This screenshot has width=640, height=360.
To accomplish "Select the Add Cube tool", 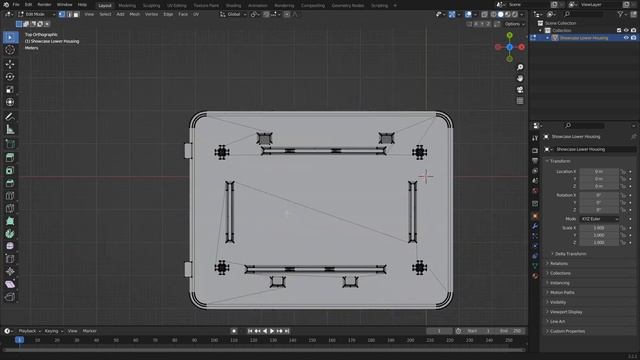I will coord(10,144).
